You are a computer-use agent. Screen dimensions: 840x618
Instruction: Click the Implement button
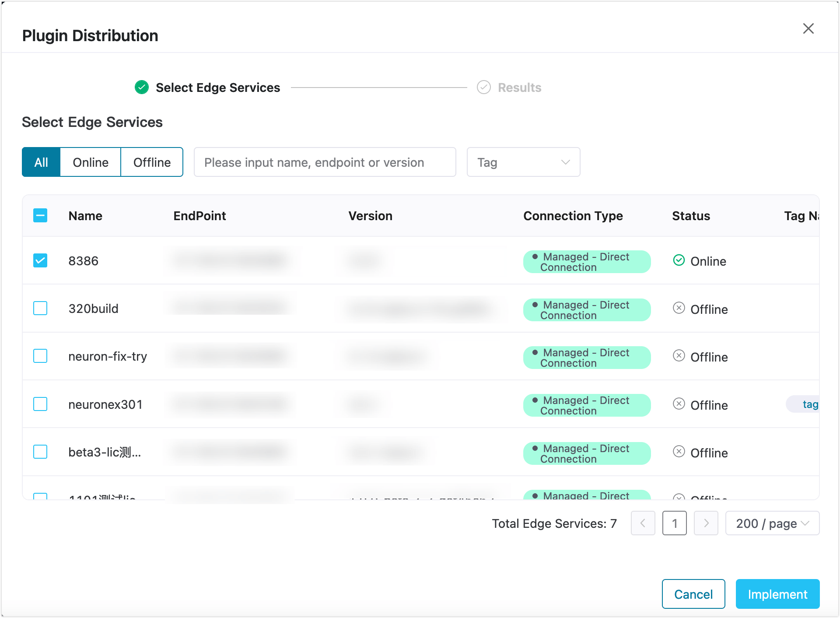777,594
